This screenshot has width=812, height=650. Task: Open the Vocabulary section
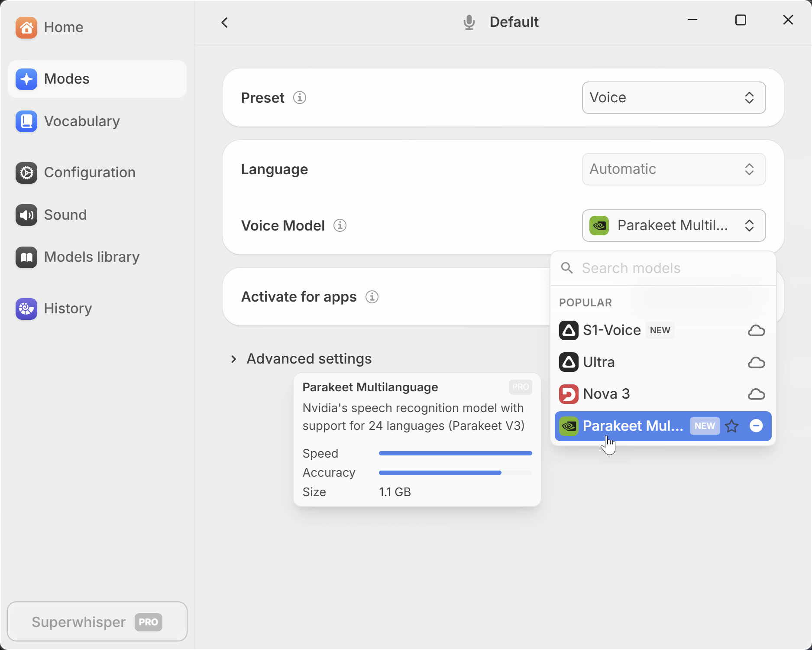point(97,121)
